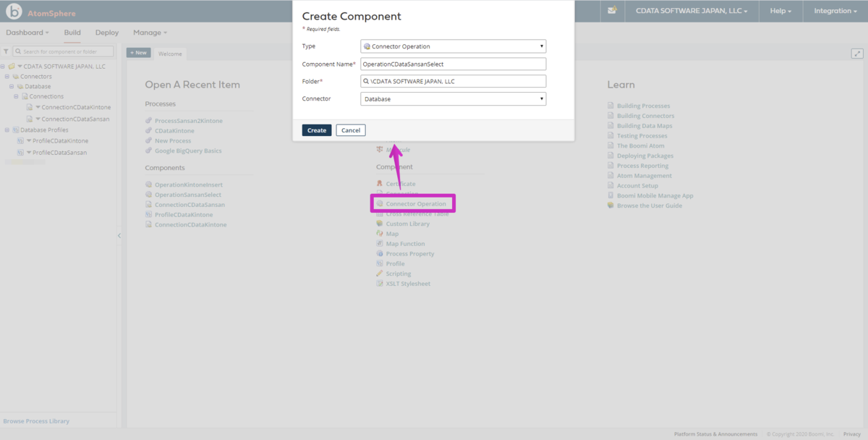Image resolution: width=868 pixels, height=440 pixels.
Task: Open the Integration dropdown menu
Action: (x=835, y=11)
